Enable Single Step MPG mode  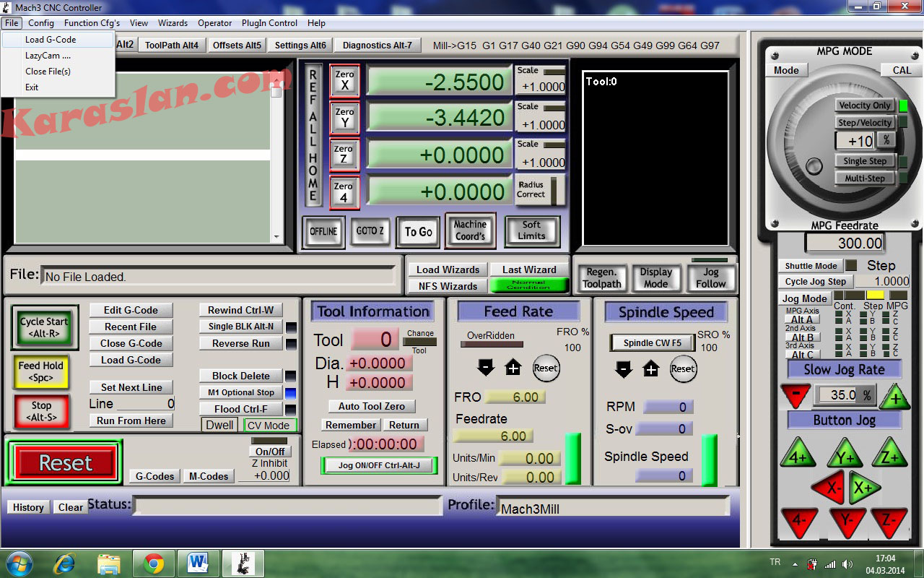tap(865, 161)
